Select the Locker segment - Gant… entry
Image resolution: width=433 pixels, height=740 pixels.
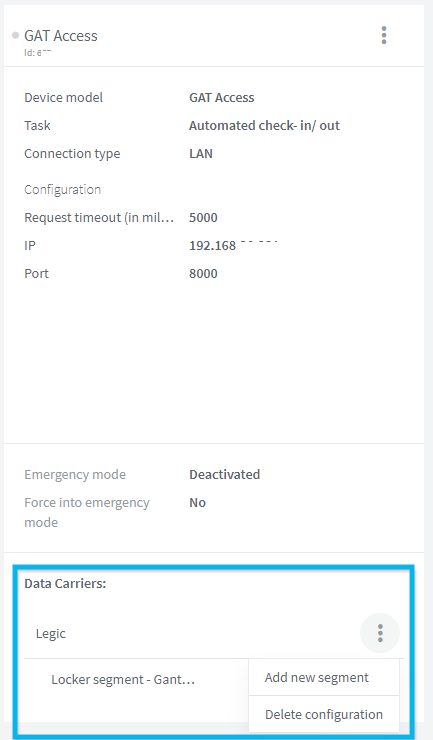point(123,680)
